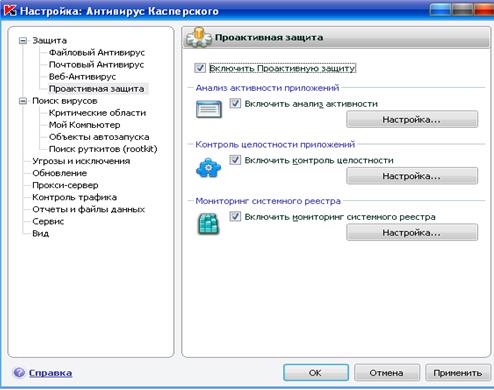
Task: Click the window title 'Настройка: Антивирус Касперского'
Action: coord(119,11)
